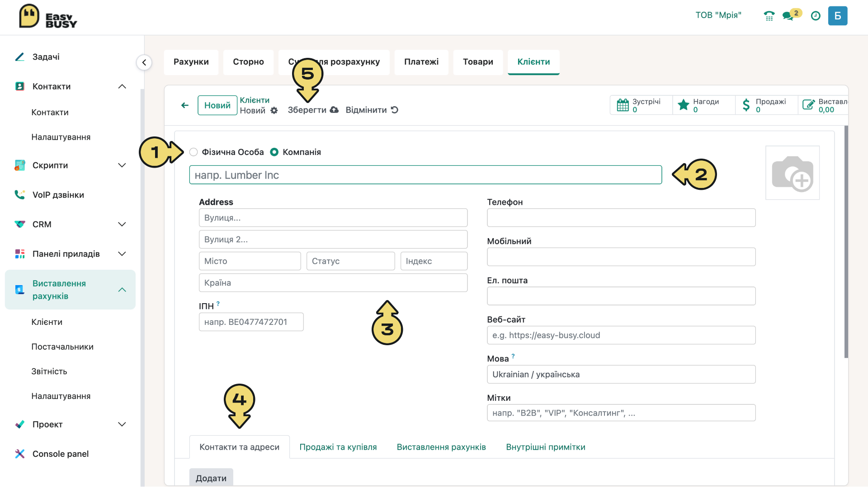The image size is (868, 488).
Task: Click the form's vertical scrollbar
Action: click(846, 242)
